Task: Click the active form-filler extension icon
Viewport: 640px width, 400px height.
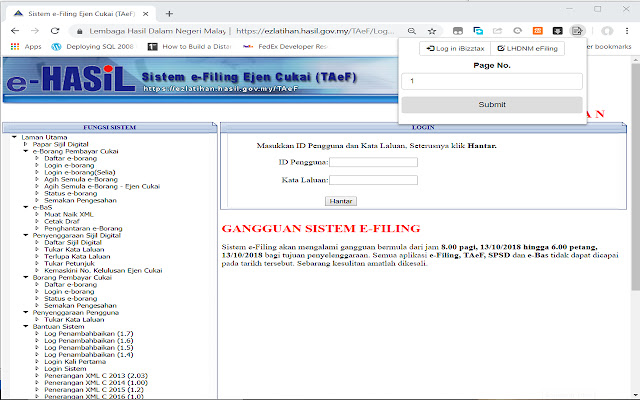Action: pos(577,31)
